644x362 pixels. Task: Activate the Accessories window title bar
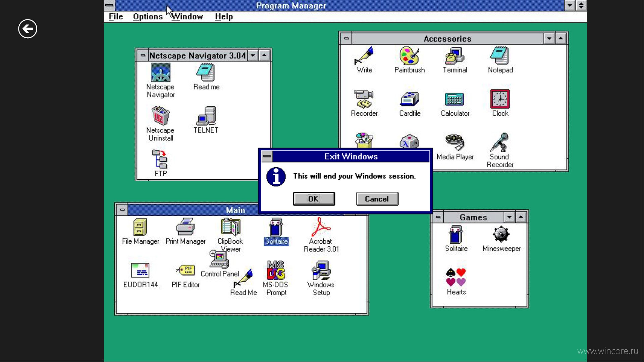pyautogui.click(x=447, y=39)
